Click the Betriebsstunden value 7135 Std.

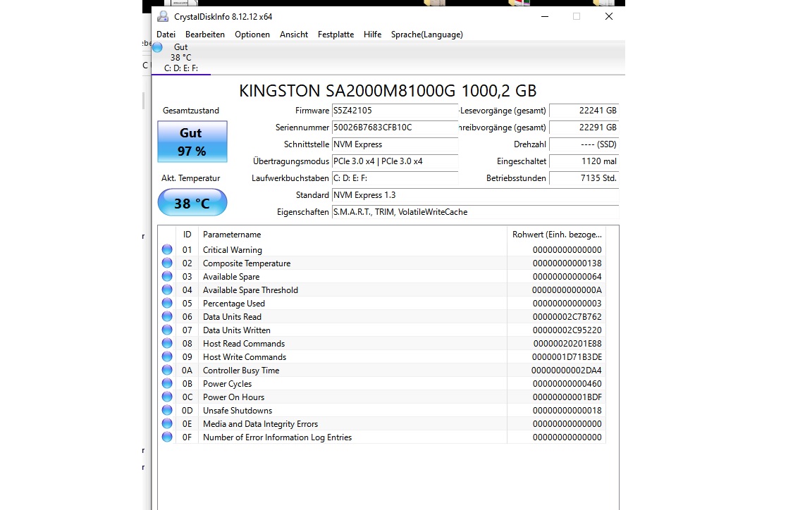[584, 178]
